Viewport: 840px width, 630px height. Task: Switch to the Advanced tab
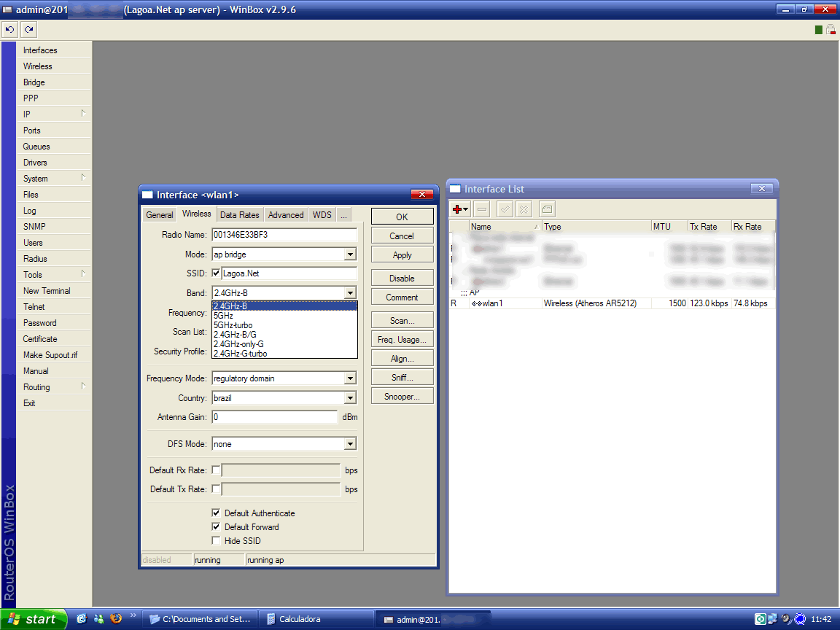[x=286, y=215]
